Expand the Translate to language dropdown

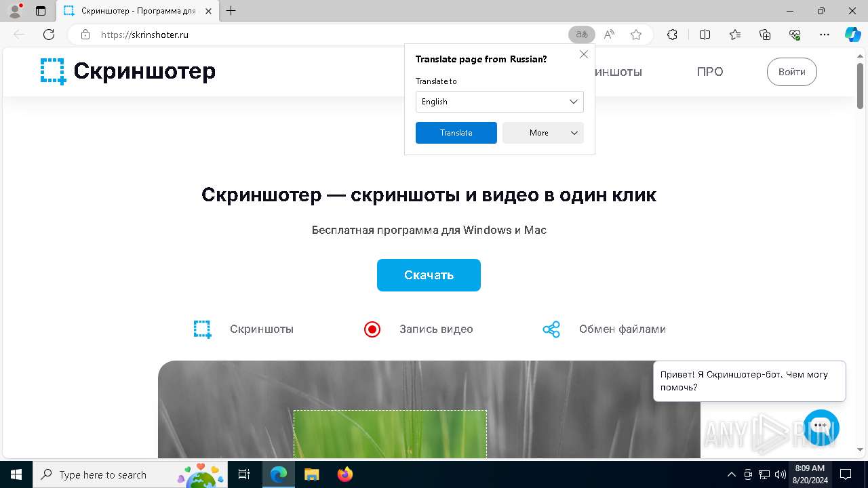point(500,102)
